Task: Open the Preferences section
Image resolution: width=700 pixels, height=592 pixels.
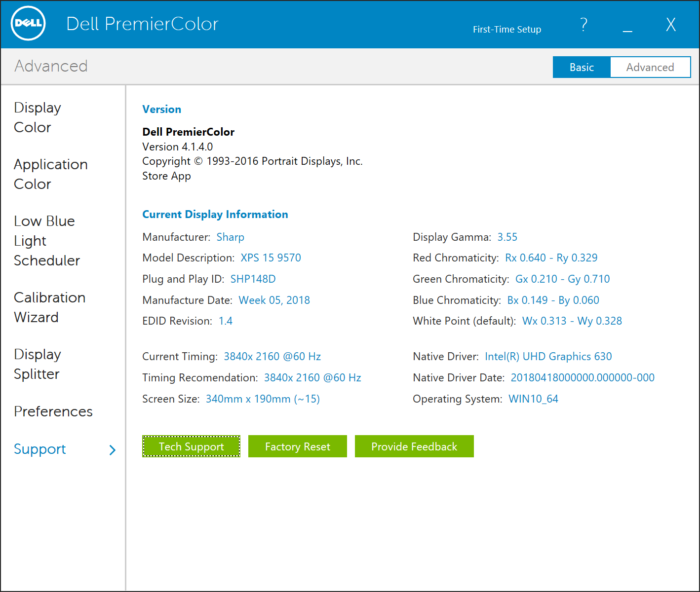Action: pos(53,411)
